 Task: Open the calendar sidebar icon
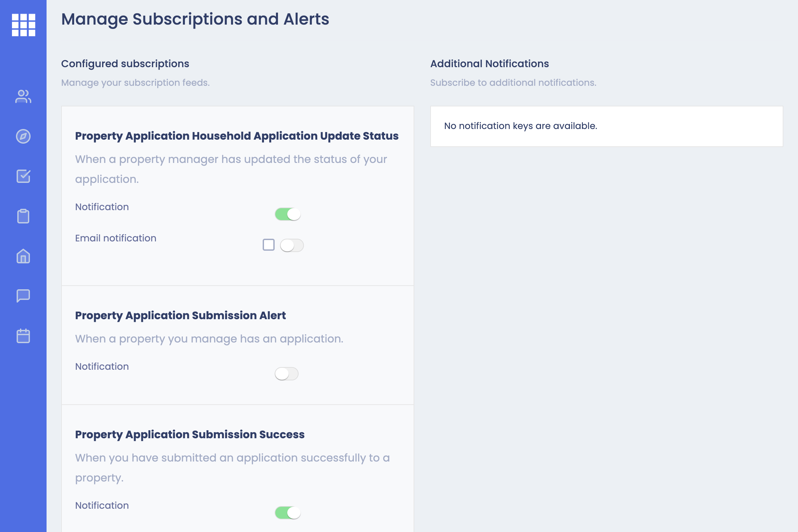point(23,336)
